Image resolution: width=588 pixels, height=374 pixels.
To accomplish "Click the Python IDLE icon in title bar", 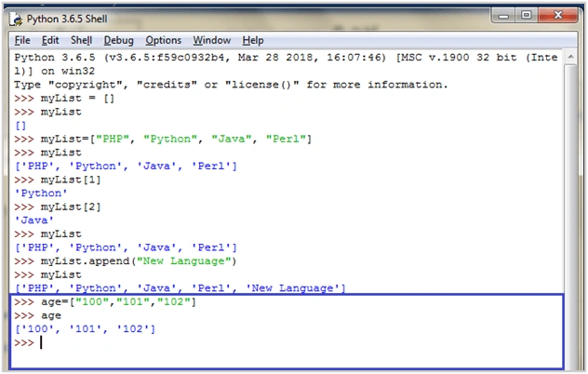I will (16, 19).
